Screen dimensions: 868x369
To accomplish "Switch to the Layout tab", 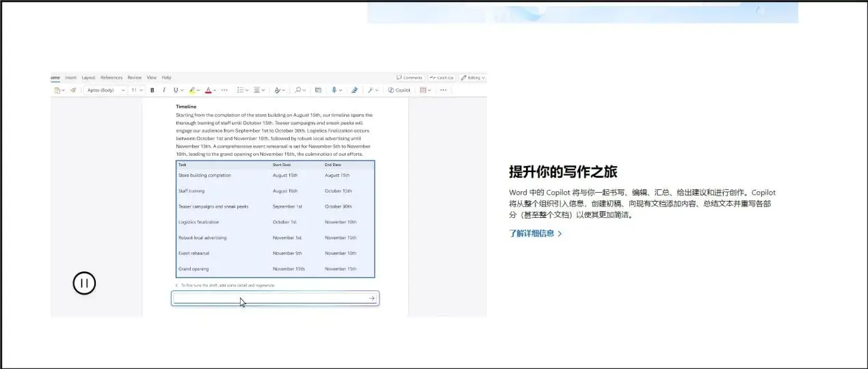I will [x=89, y=78].
